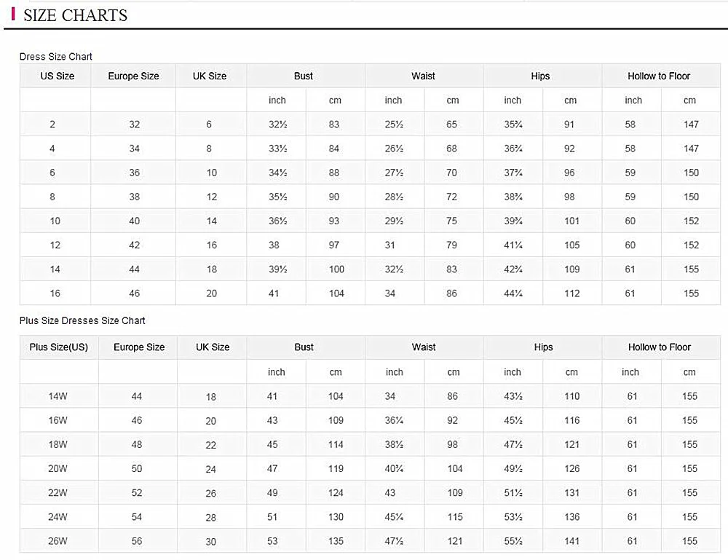
Task: Select the 22W row label
Action: [58, 493]
